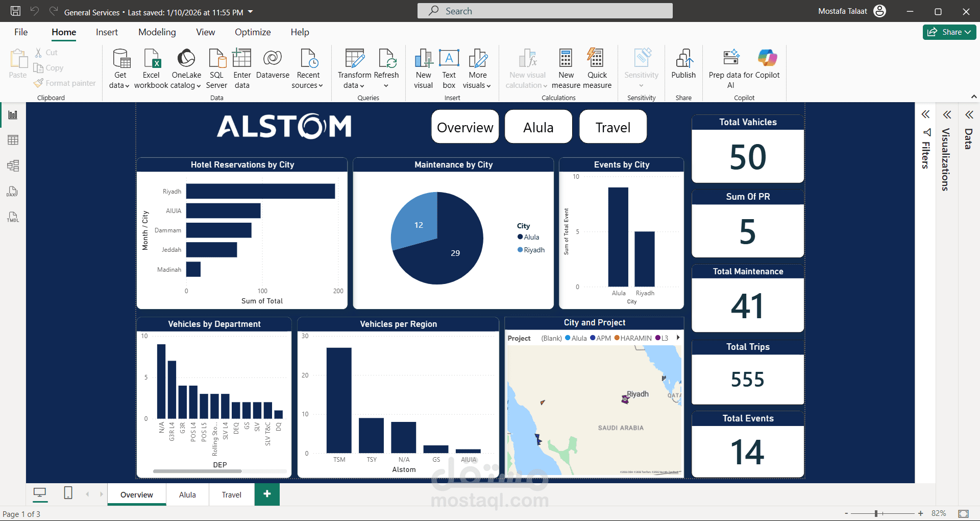Open the Copilot icon
This screenshot has width=980, height=521.
click(767, 58)
